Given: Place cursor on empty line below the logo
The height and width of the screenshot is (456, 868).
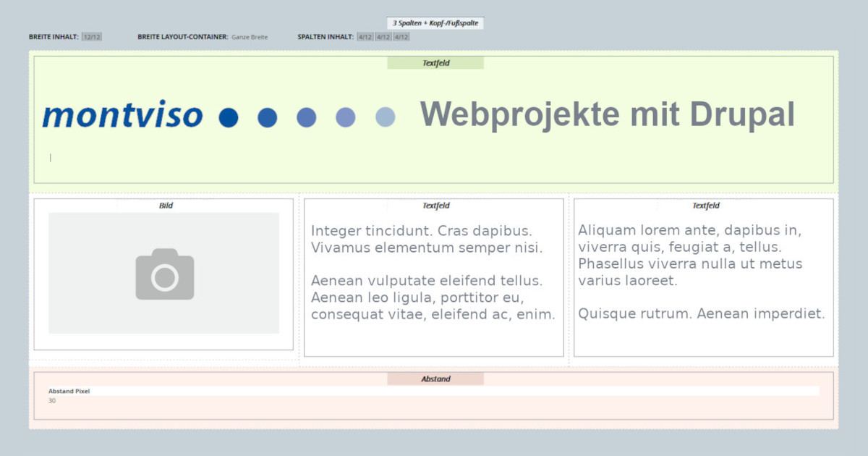Looking at the screenshot, I should [51, 157].
